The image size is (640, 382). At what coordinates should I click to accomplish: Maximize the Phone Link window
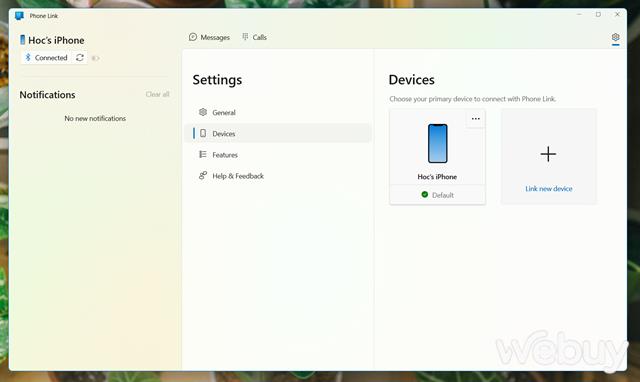coord(598,14)
